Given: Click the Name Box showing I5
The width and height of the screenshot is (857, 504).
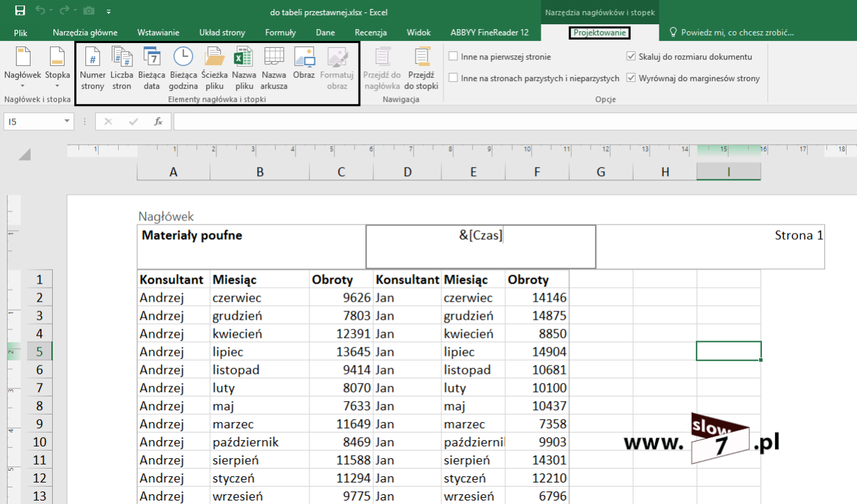Looking at the screenshot, I should click(33, 121).
